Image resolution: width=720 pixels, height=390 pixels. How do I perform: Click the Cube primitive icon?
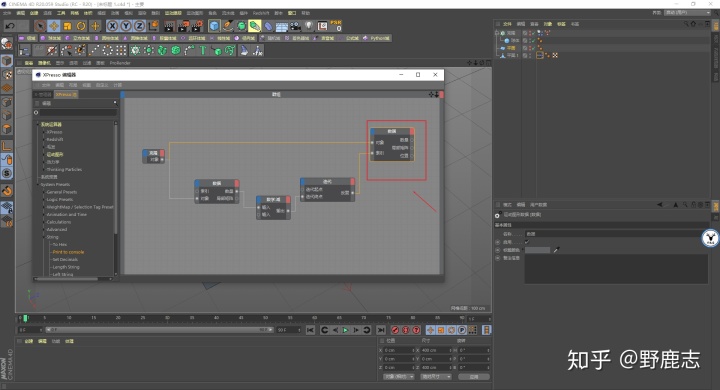[214, 26]
